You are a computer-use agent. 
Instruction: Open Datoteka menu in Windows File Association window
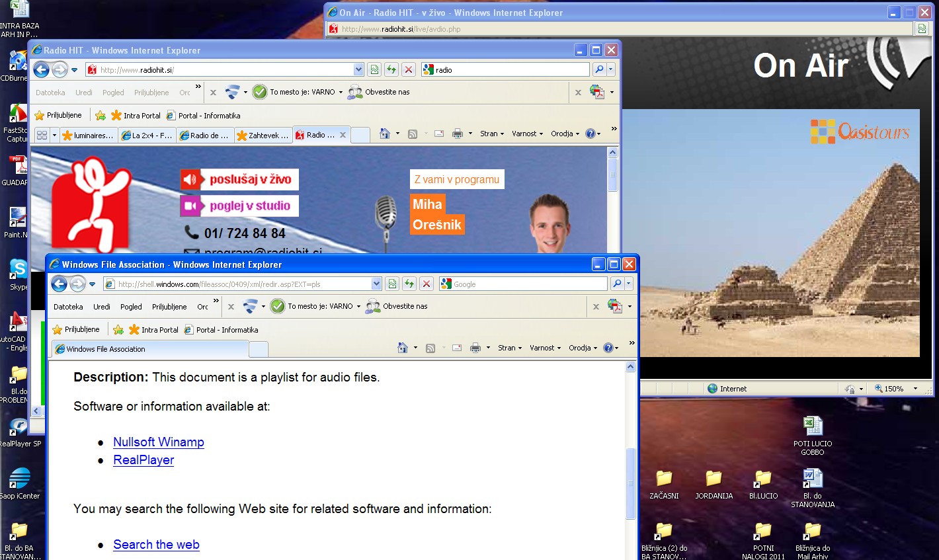tap(68, 307)
